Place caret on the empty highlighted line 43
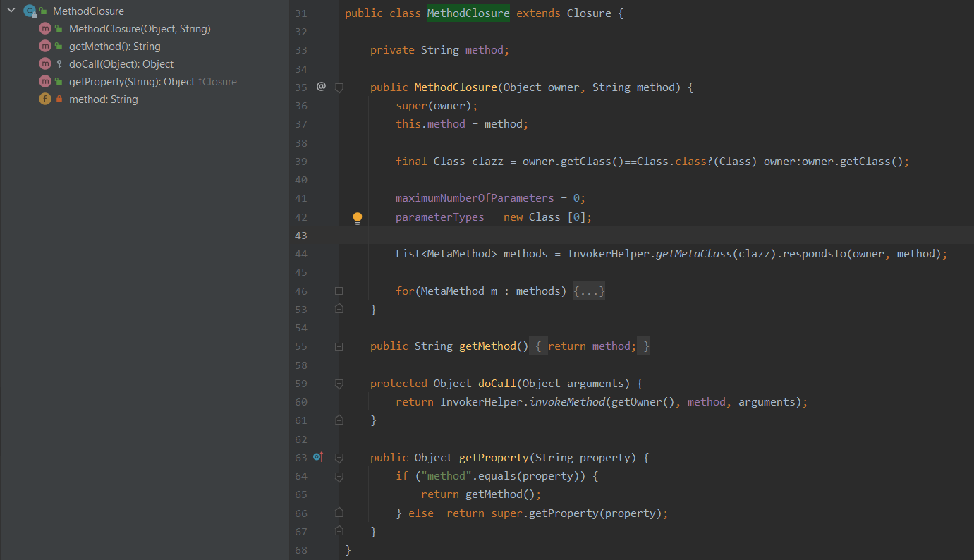 click(x=656, y=236)
